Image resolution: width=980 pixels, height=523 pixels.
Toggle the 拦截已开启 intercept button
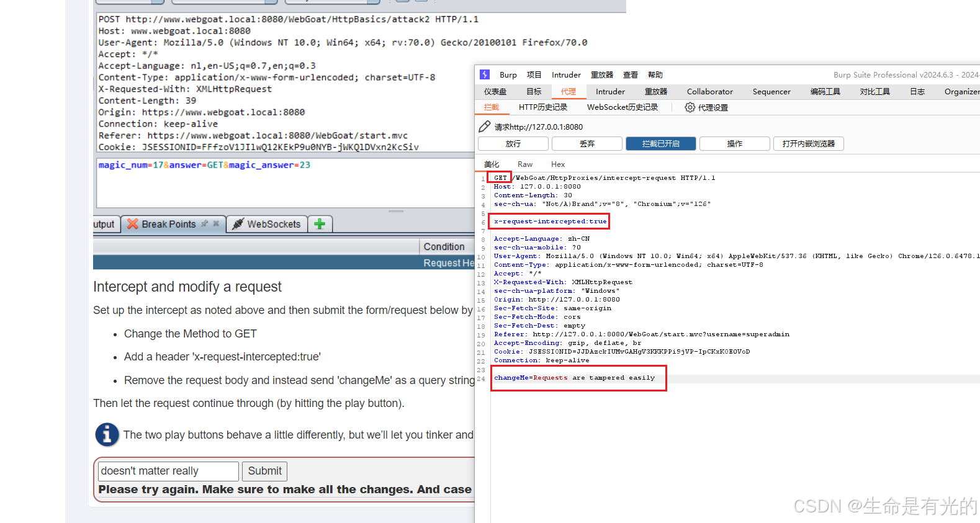pos(661,143)
